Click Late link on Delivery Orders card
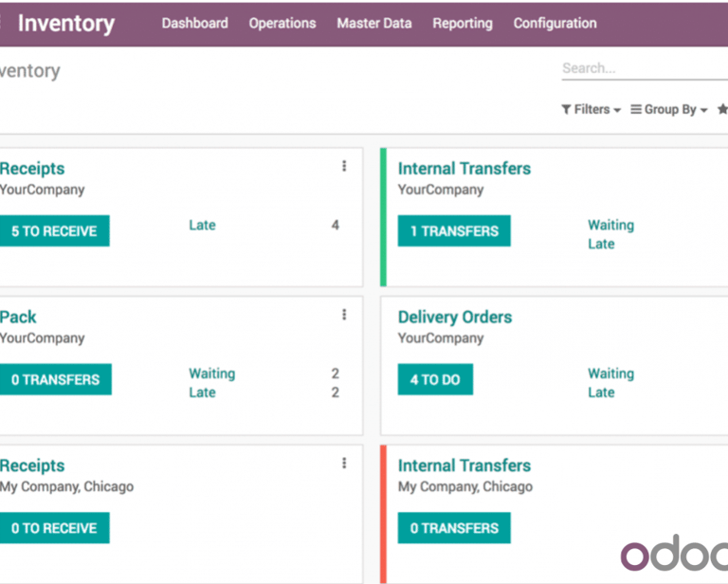Image resolution: width=728 pixels, height=584 pixels. coord(601,392)
